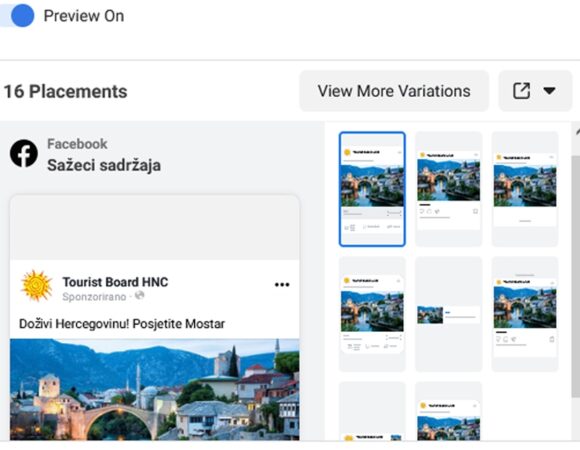Select the highlighted first placement thumbnail

(x=372, y=189)
